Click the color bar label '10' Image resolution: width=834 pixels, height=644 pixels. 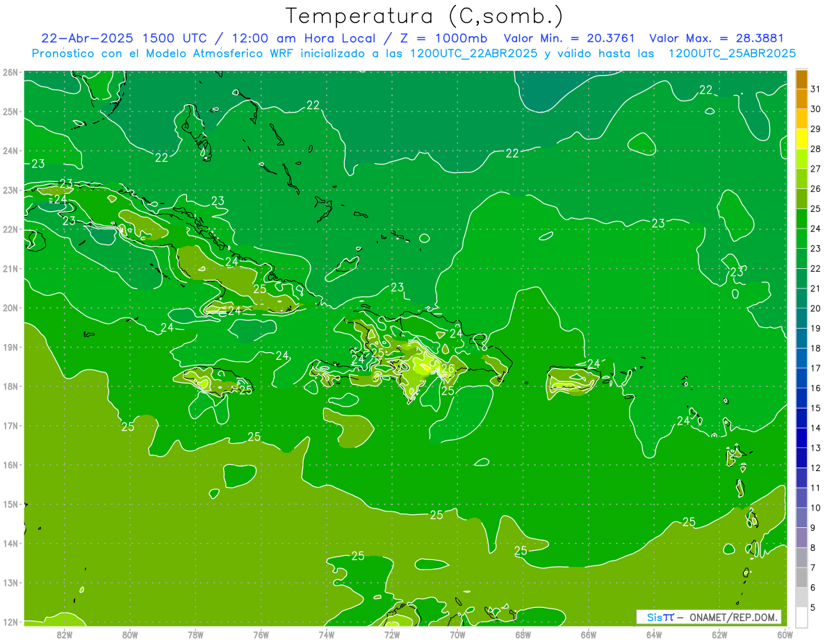tap(815, 508)
